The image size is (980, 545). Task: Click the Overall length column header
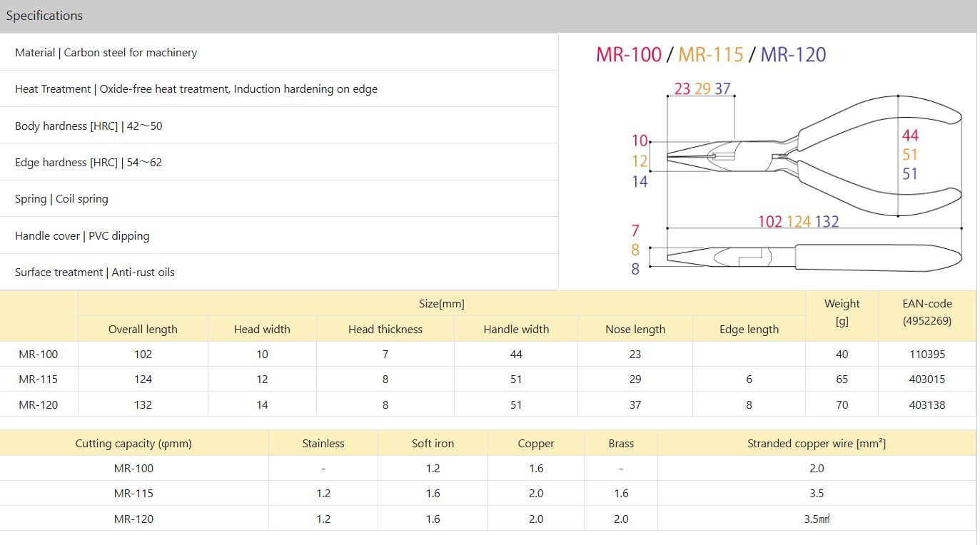143,329
